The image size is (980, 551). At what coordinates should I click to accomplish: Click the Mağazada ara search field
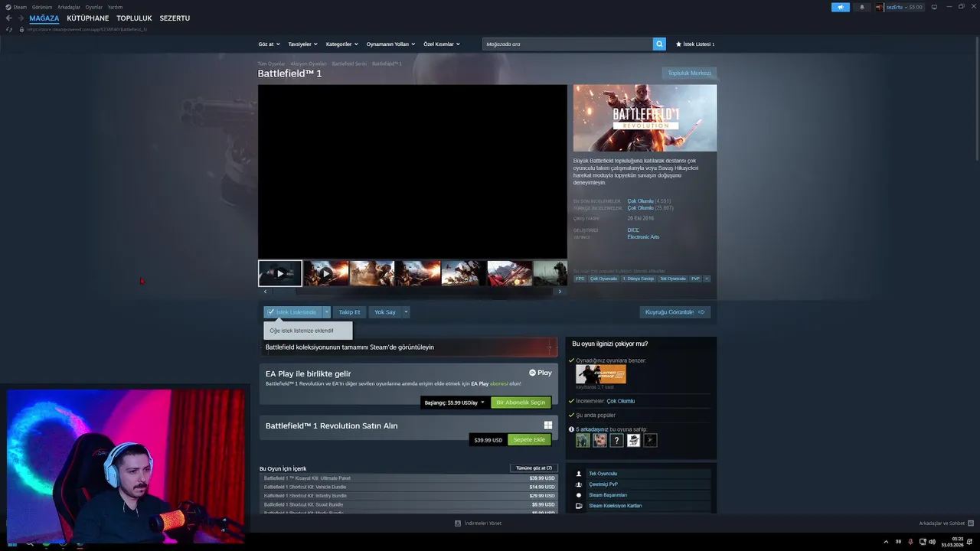pos(568,44)
